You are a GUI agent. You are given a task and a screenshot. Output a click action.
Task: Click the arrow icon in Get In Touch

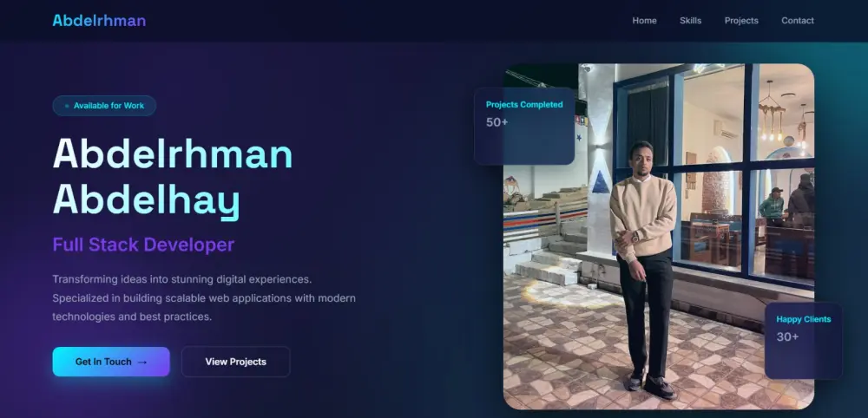click(141, 362)
